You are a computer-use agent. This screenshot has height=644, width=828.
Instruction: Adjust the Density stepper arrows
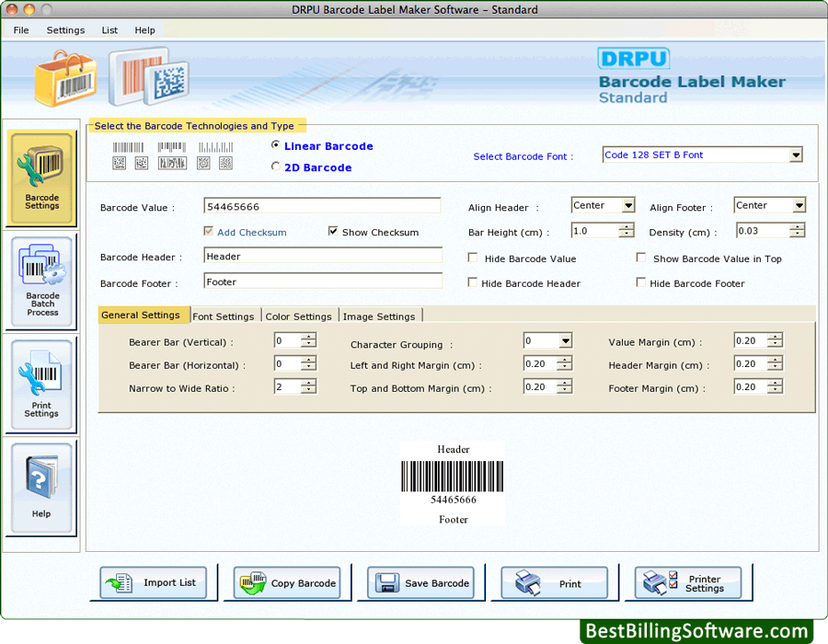point(798,231)
